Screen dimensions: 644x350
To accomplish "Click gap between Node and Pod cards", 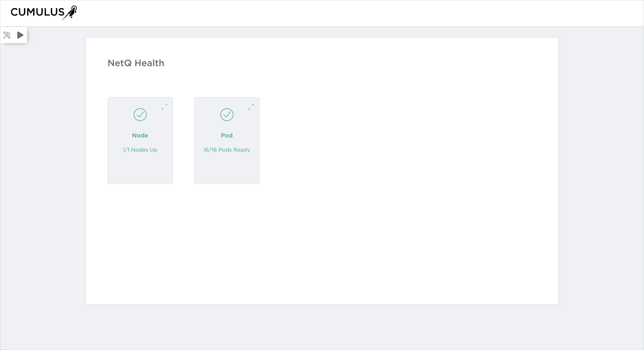I will pyautogui.click(x=184, y=140).
